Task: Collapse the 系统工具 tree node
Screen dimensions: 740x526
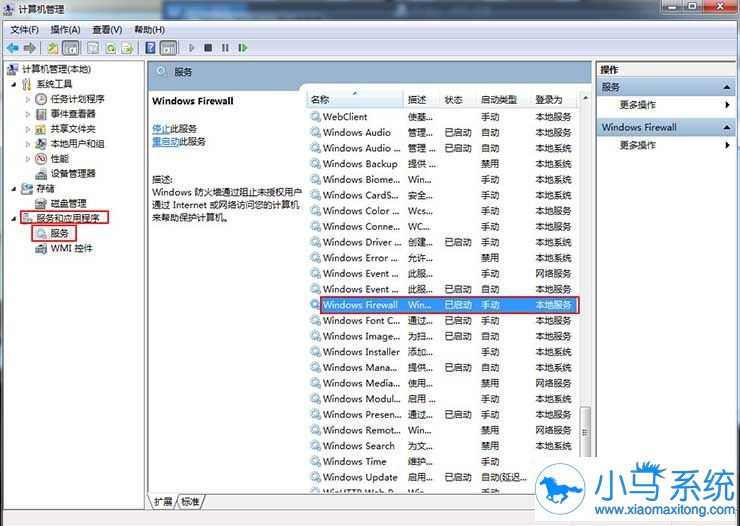Action: coord(14,84)
